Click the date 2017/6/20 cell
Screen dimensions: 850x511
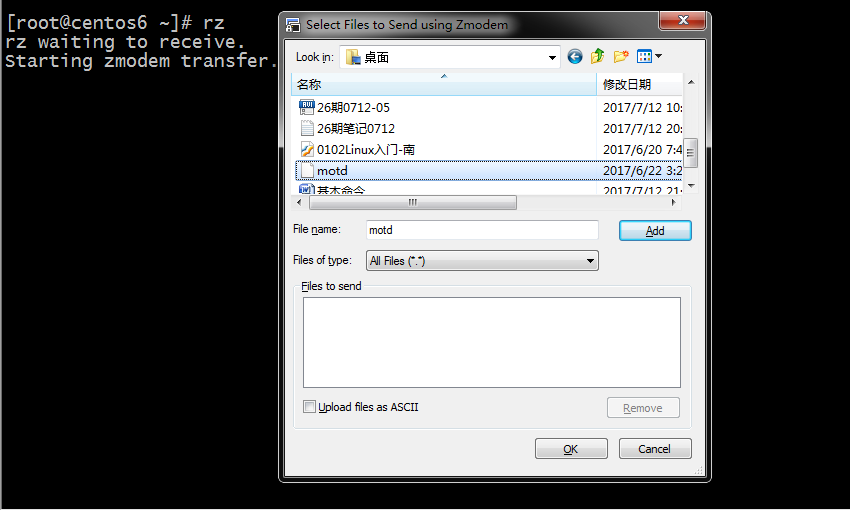coord(642,150)
